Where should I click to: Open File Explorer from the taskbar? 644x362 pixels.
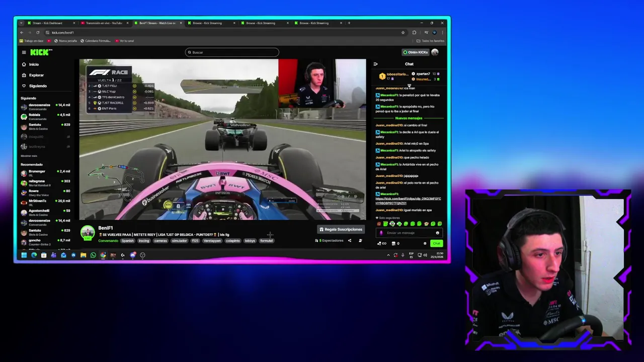click(x=83, y=255)
